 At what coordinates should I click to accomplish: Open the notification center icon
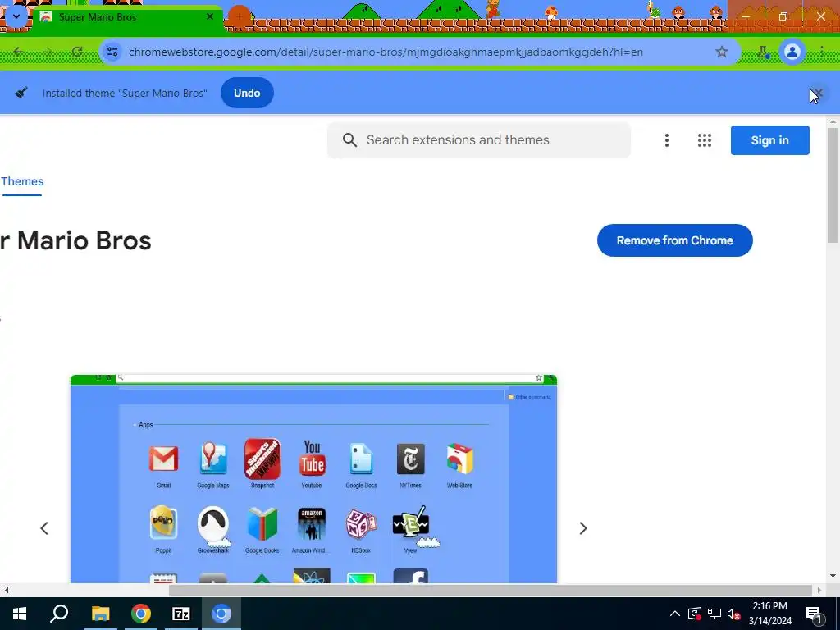click(x=815, y=614)
